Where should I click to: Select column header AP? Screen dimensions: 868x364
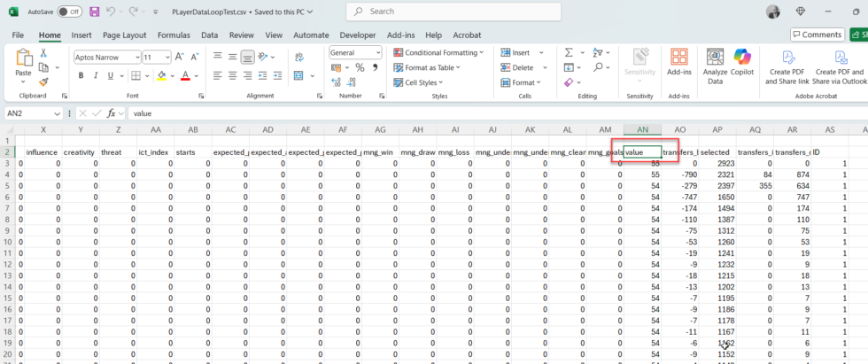pos(717,129)
